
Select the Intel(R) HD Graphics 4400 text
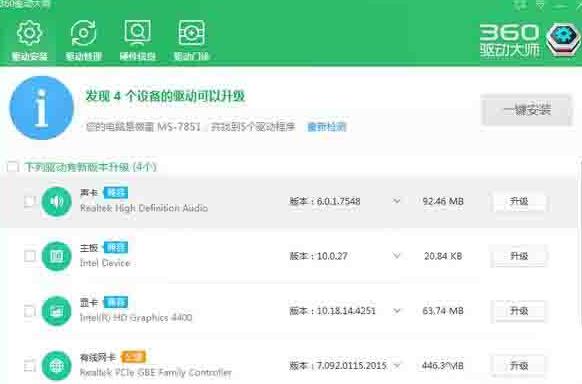tap(136, 318)
